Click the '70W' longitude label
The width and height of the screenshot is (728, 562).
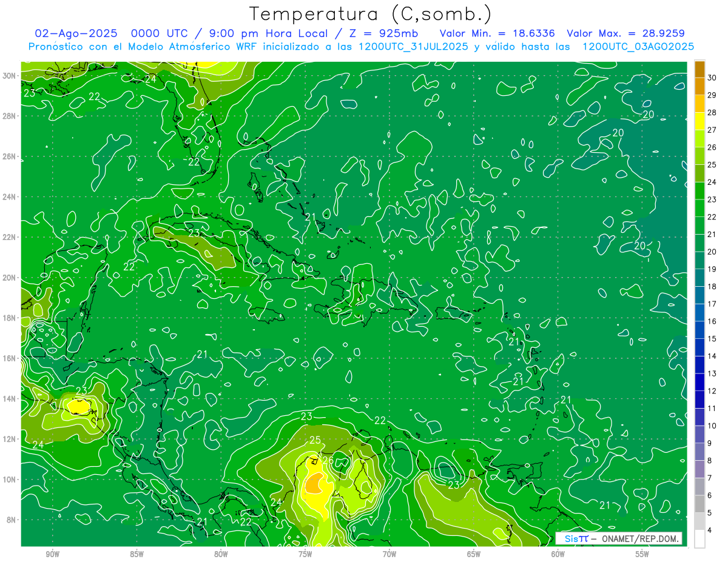pyautogui.click(x=389, y=554)
